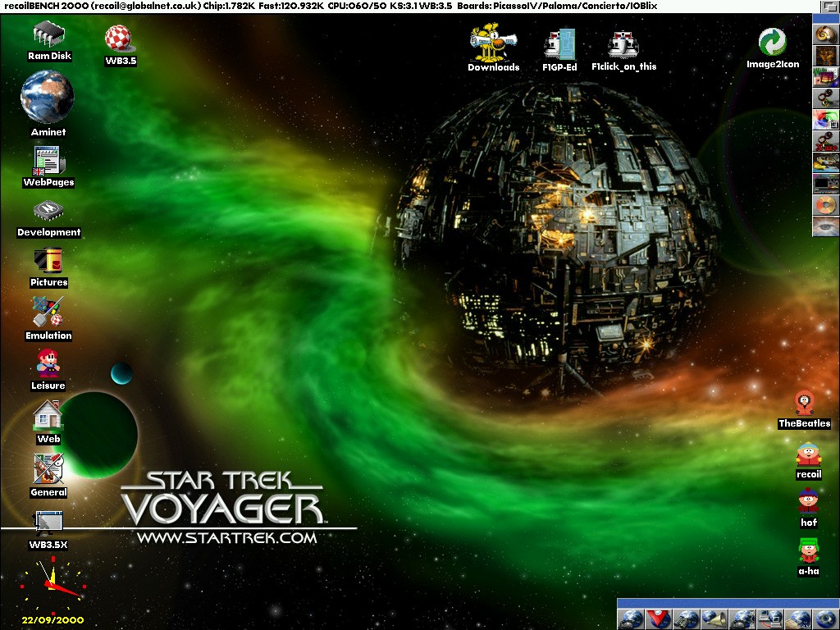
Task: Click the analog clock on the desktop
Action: [x=52, y=586]
